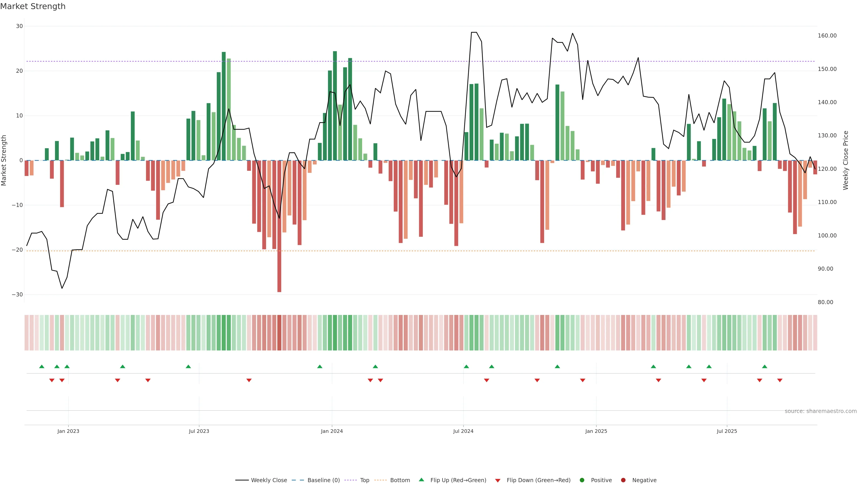Click the leftmost green flip-up triangle marker
This screenshot has width=868, height=488.
pyautogui.click(x=42, y=366)
